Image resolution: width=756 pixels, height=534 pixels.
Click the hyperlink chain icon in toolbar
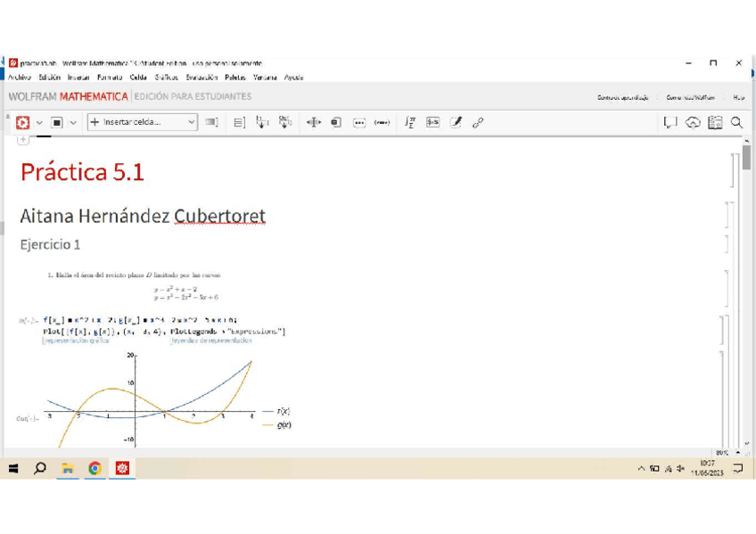coord(478,123)
